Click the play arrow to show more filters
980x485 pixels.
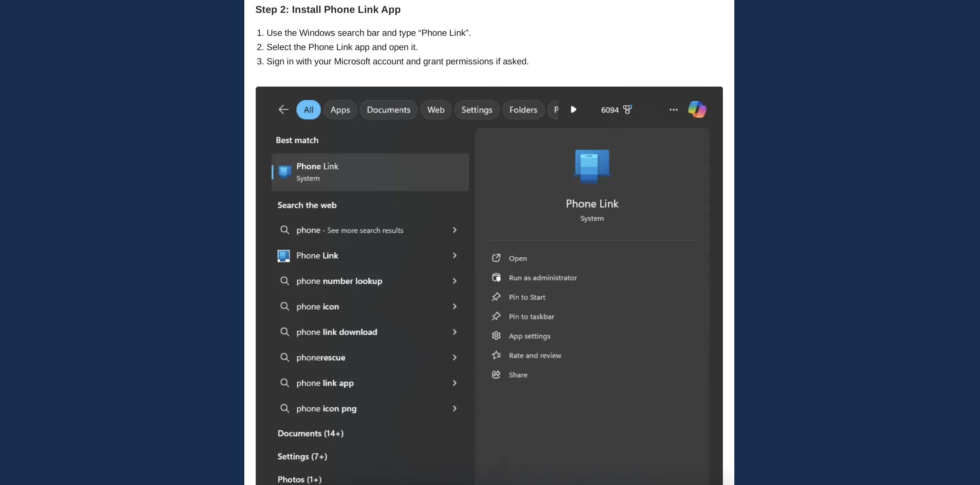pos(573,110)
